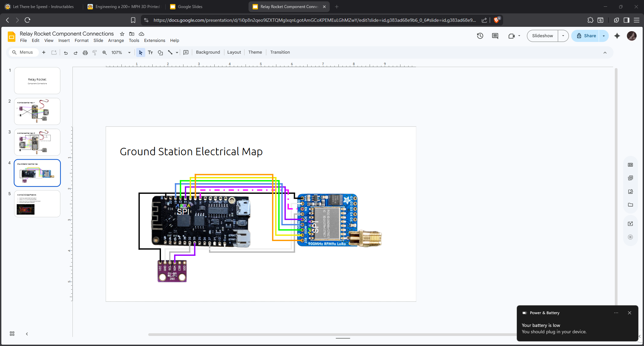The image size is (644, 346).
Task: Open the Format menu
Action: (x=82, y=41)
